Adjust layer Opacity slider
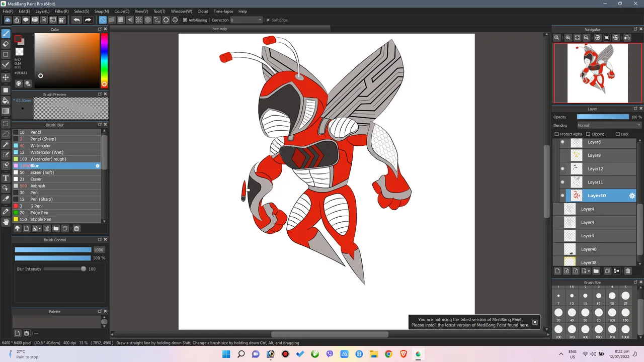The width and height of the screenshot is (644, 362). coord(603,117)
